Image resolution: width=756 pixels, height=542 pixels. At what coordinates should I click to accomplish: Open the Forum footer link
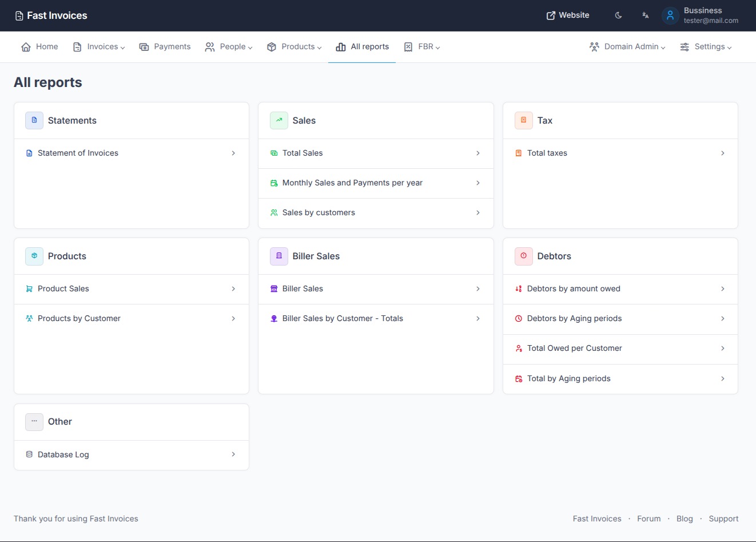648,519
